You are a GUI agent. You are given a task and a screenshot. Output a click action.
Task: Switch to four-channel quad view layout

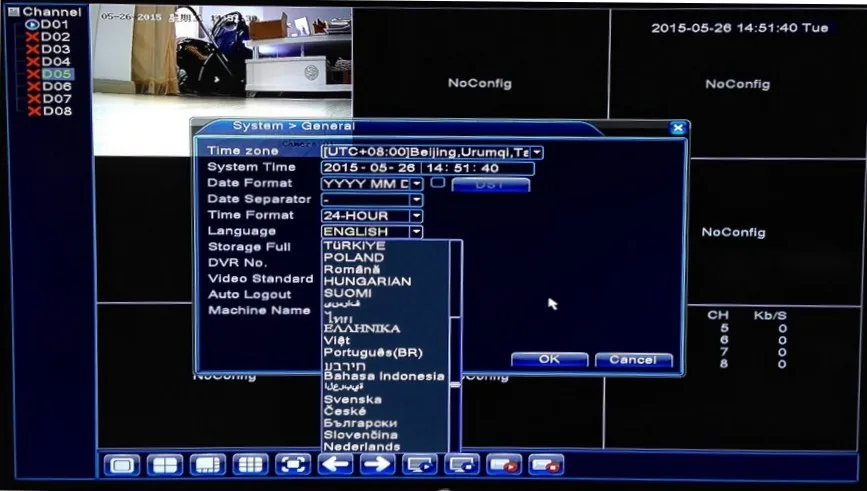tap(165, 465)
